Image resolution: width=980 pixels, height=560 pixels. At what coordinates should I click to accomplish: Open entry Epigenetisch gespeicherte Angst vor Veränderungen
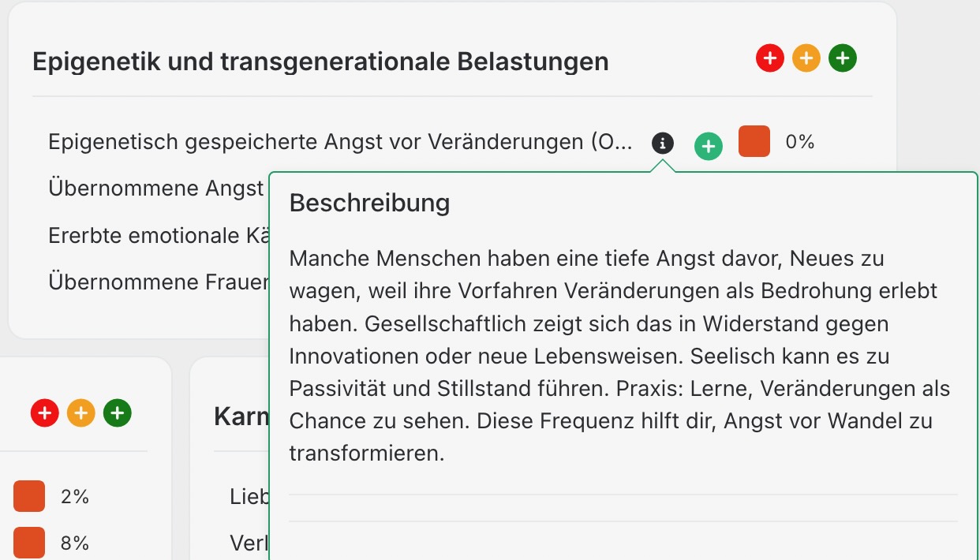[340, 142]
